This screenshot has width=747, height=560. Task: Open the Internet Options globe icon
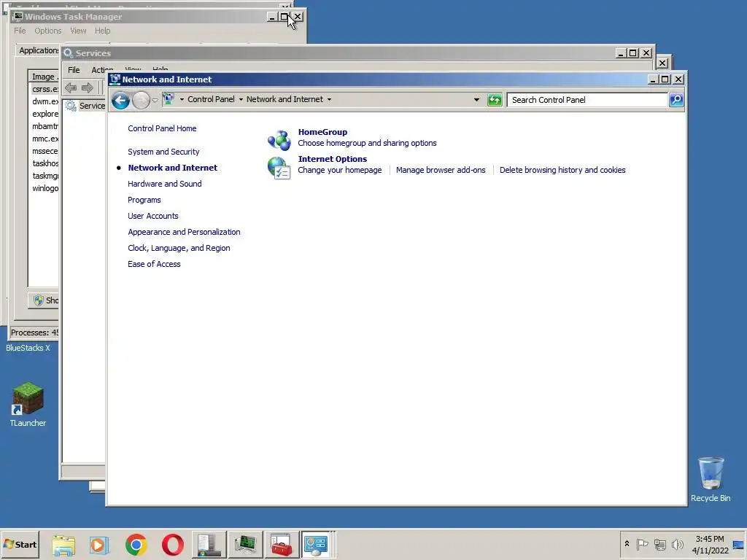click(279, 168)
